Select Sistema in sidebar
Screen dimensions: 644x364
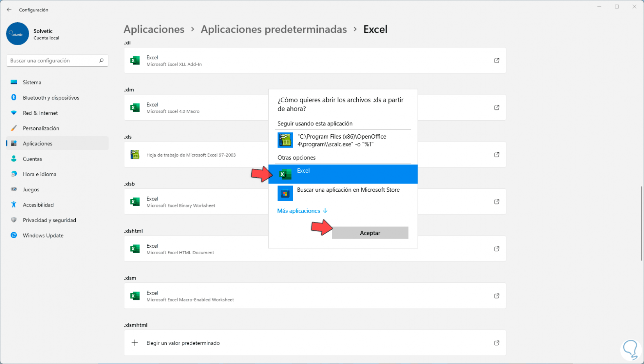click(x=57, y=82)
